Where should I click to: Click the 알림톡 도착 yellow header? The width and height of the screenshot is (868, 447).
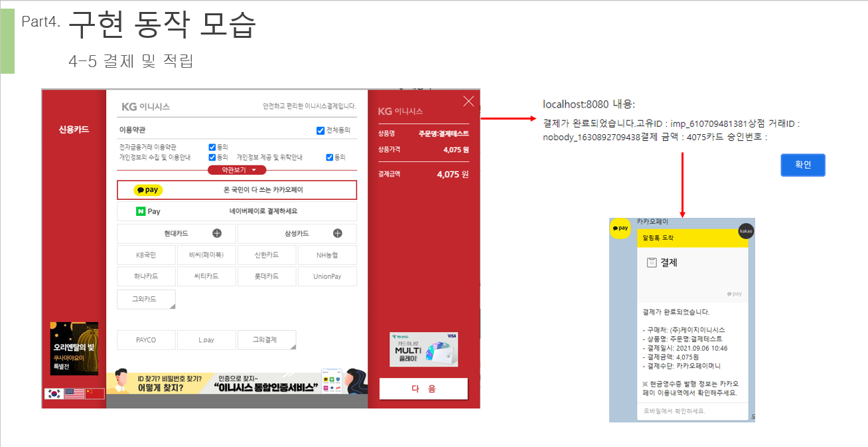pos(692,238)
